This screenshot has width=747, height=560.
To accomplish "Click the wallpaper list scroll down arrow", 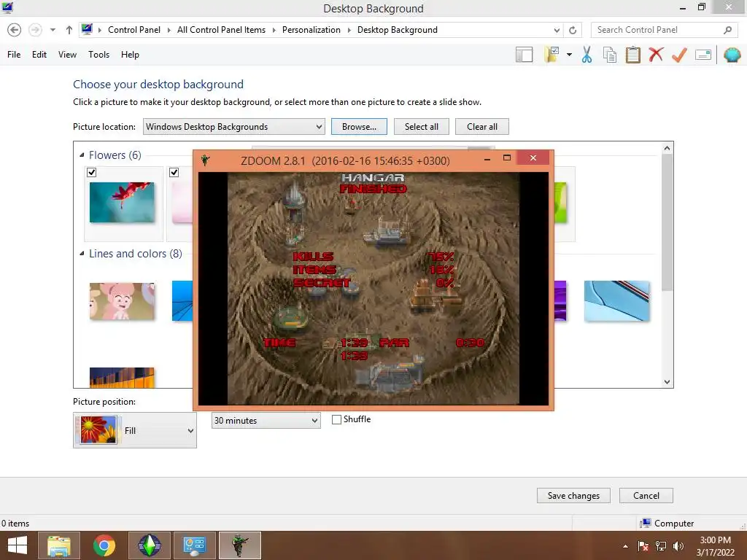I will click(667, 382).
